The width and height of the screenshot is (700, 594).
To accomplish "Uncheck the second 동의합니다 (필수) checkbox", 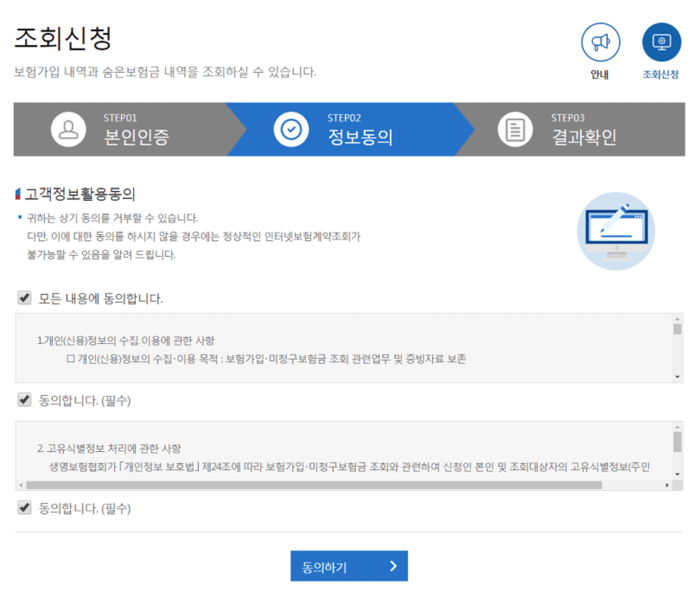I will pyautogui.click(x=24, y=508).
